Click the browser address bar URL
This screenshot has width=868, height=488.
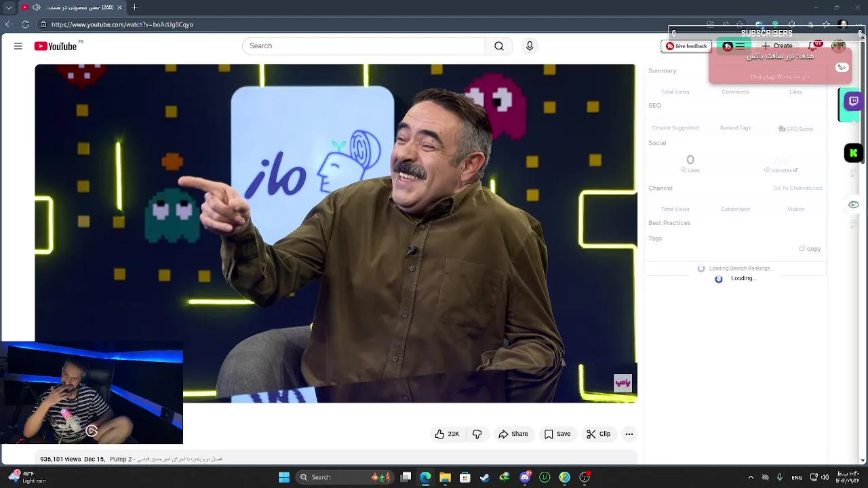click(122, 24)
